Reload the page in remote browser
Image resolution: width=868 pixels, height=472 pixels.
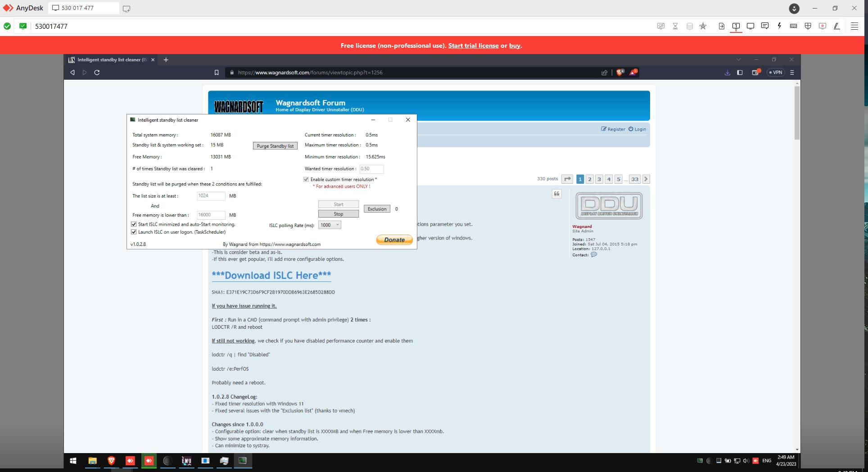click(x=97, y=73)
